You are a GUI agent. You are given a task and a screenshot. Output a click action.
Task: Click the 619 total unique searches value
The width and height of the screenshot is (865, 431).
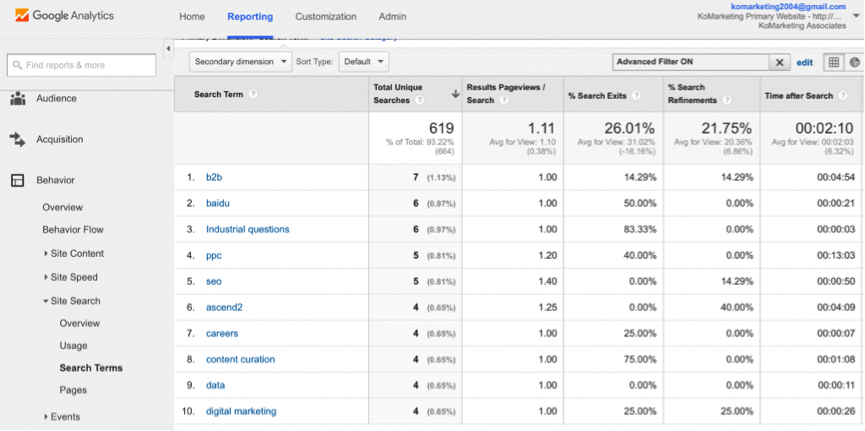(441, 129)
